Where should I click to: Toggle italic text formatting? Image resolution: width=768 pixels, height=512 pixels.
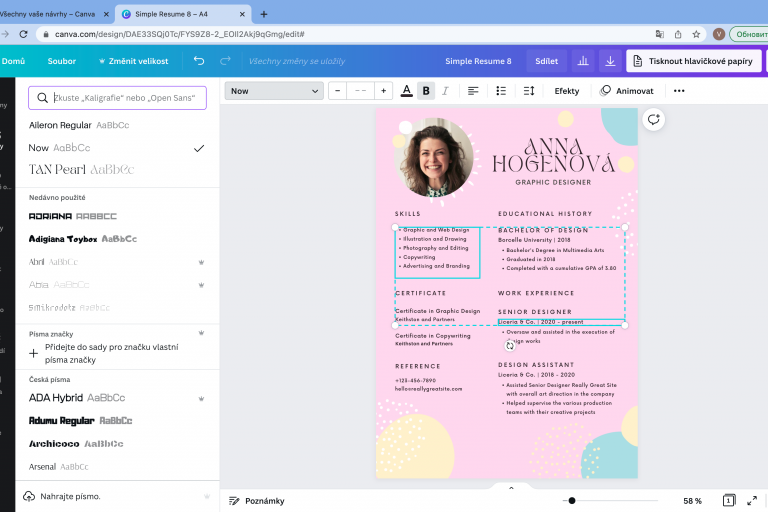(446, 91)
